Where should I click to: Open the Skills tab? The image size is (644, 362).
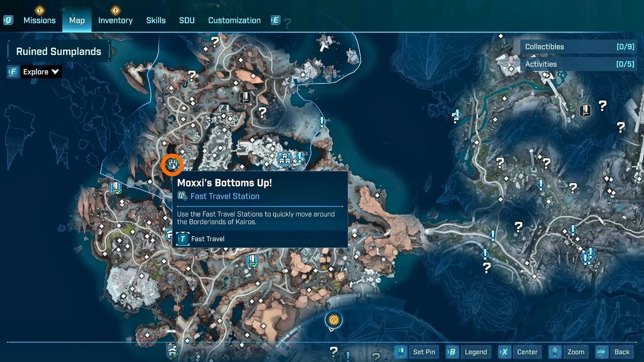click(156, 20)
